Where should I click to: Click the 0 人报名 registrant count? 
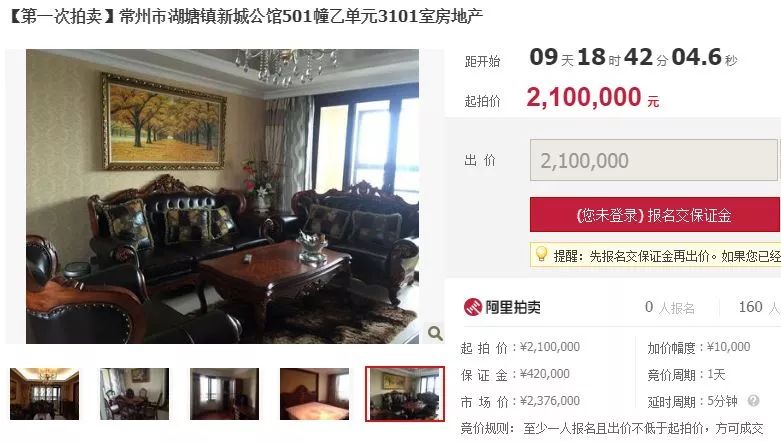(669, 307)
